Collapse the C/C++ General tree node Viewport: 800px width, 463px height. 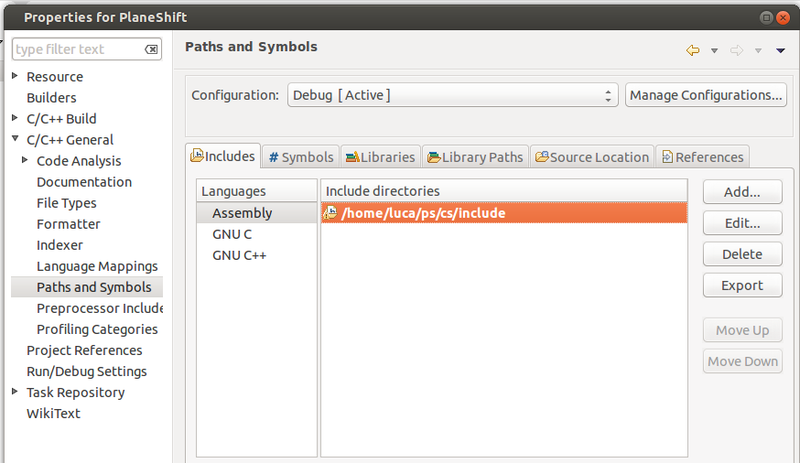(x=15, y=140)
